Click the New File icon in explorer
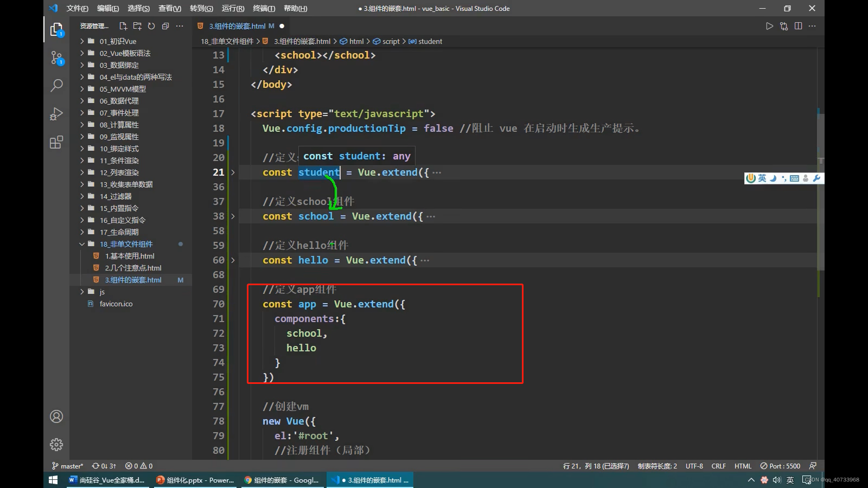Viewport: 868px width, 488px height. point(123,26)
